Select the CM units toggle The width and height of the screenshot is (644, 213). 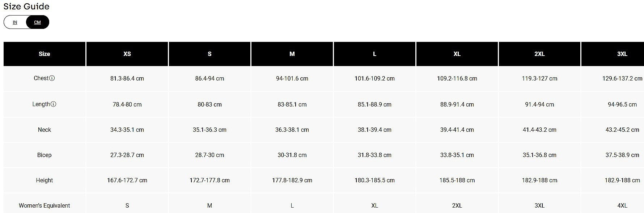pyautogui.click(x=38, y=22)
